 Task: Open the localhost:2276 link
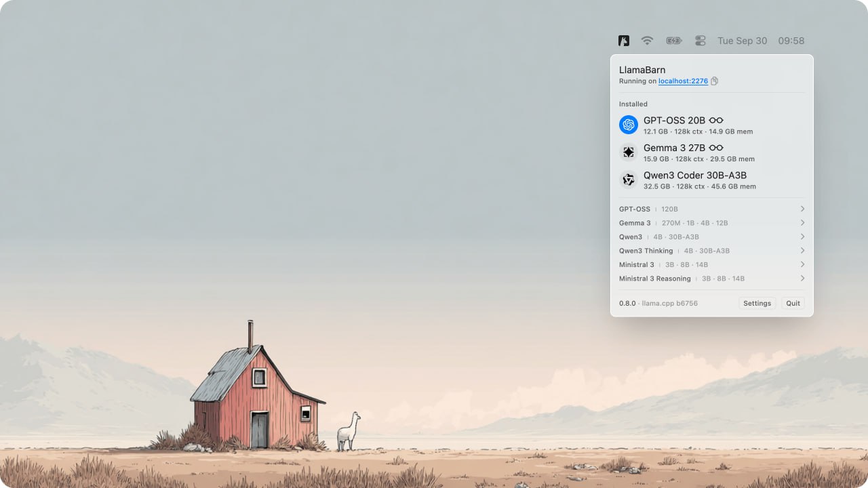coord(683,81)
